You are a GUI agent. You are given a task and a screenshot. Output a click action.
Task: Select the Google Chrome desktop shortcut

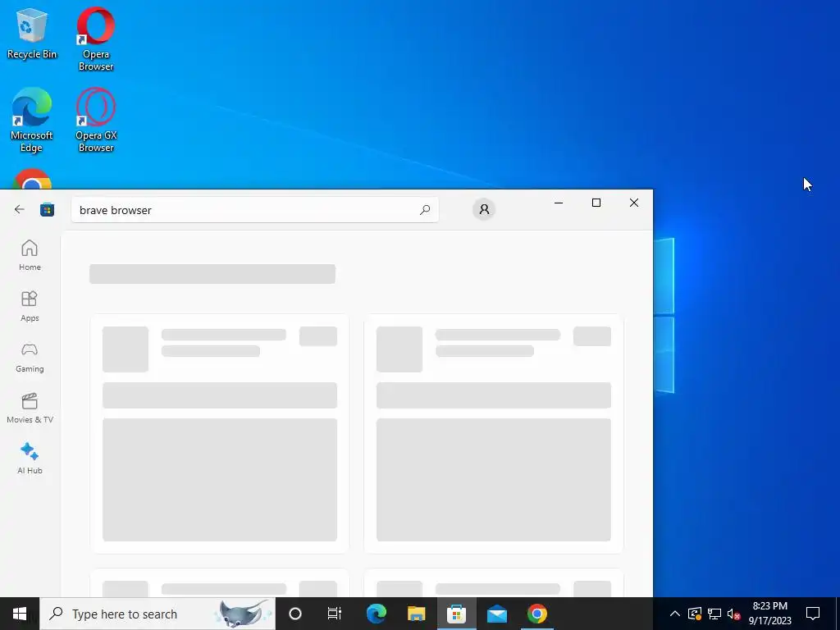32,180
